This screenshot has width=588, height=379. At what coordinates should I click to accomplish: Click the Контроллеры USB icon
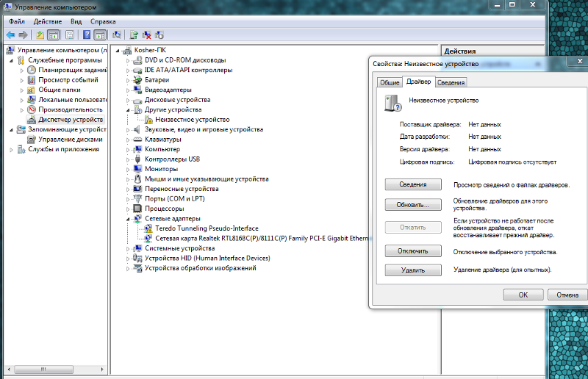click(x=137, y=159)
